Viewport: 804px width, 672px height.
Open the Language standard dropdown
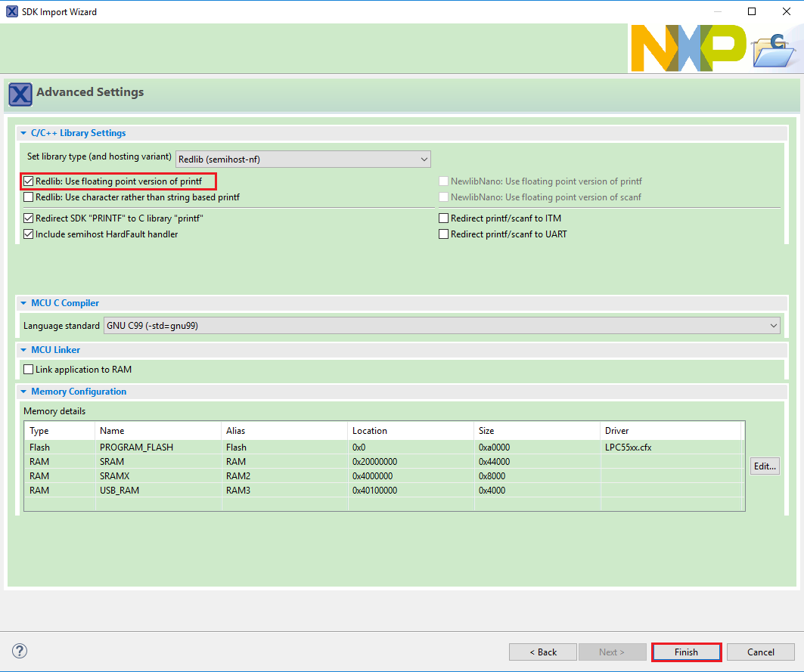pyautogui.click(x=442, y=326)
